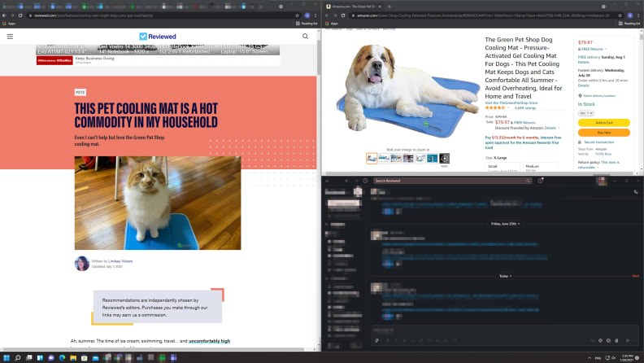Visit the TheGreenPetShop Store link

click(x=511, y=103)
